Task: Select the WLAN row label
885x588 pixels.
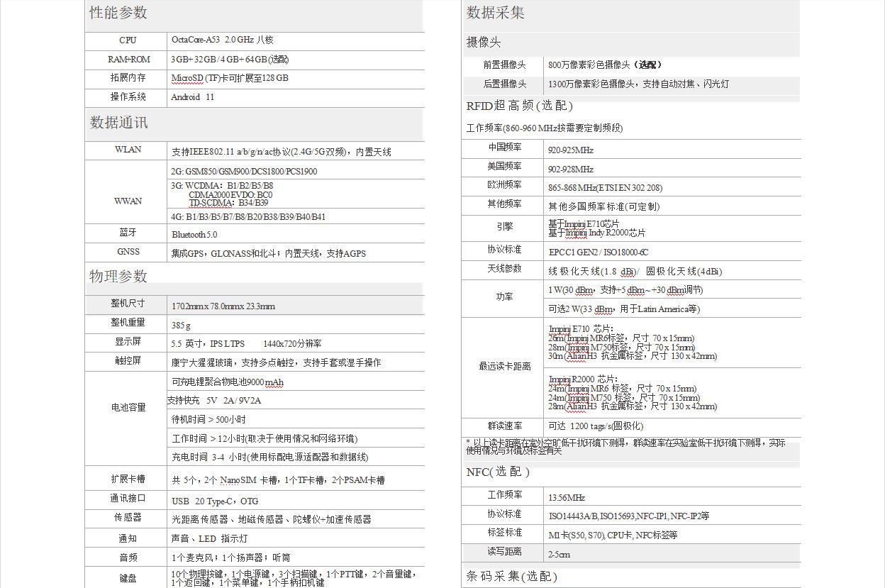Action: (x=128, y=150)
